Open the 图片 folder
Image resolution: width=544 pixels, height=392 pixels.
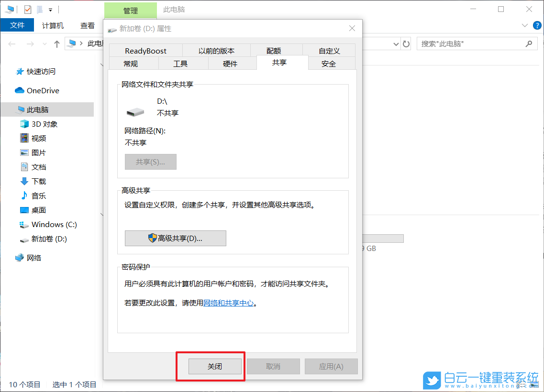(x=38, y=152)
